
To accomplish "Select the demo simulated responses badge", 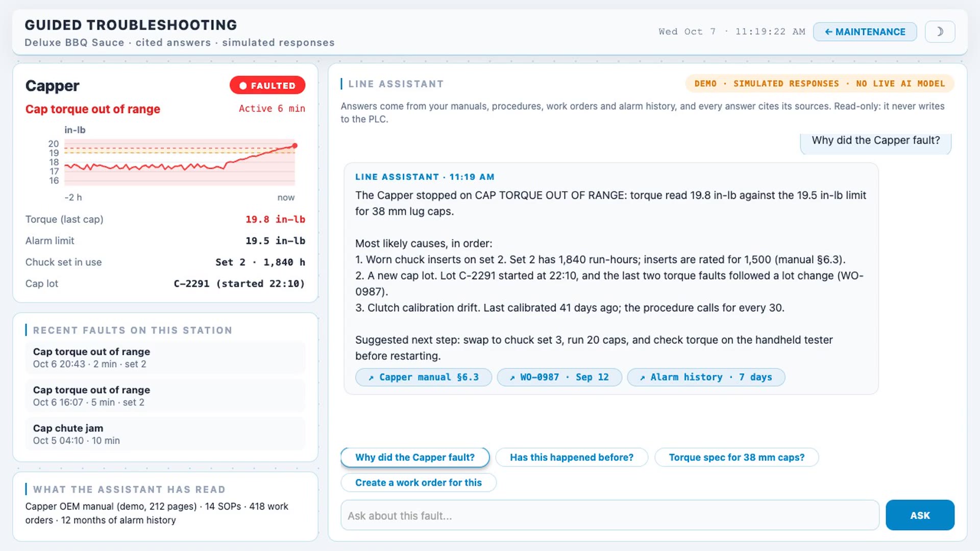I will tap(820, 84).
